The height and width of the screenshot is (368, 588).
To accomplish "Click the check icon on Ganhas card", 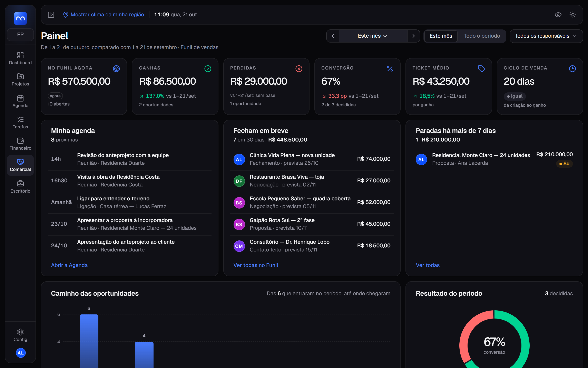I will point(208,69).
